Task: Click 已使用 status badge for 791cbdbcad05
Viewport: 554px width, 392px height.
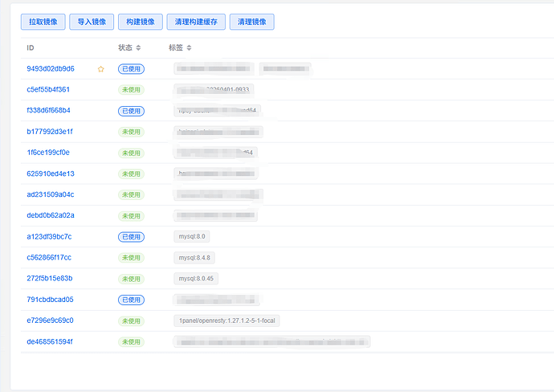Action: click(x=131, y=300)
